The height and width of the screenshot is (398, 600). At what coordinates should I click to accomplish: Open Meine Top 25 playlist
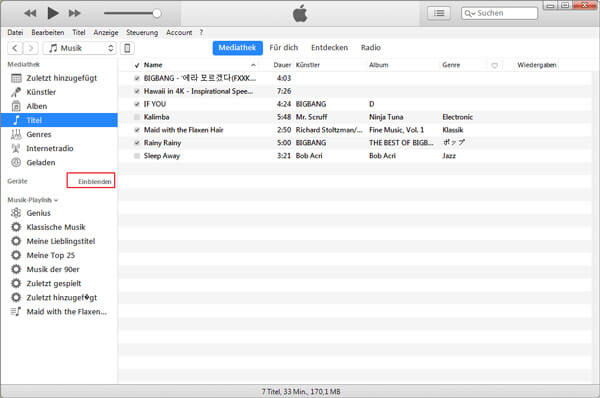coord(59,256)
